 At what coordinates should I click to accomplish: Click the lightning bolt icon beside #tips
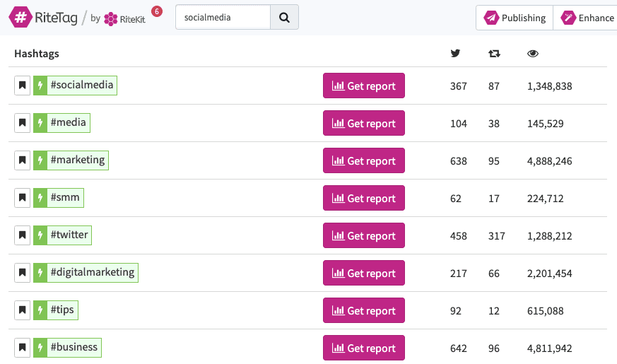tap(40, 310)
